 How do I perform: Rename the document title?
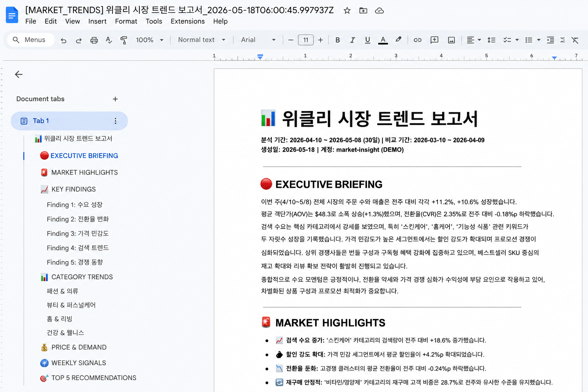click(x=180, y=10)
